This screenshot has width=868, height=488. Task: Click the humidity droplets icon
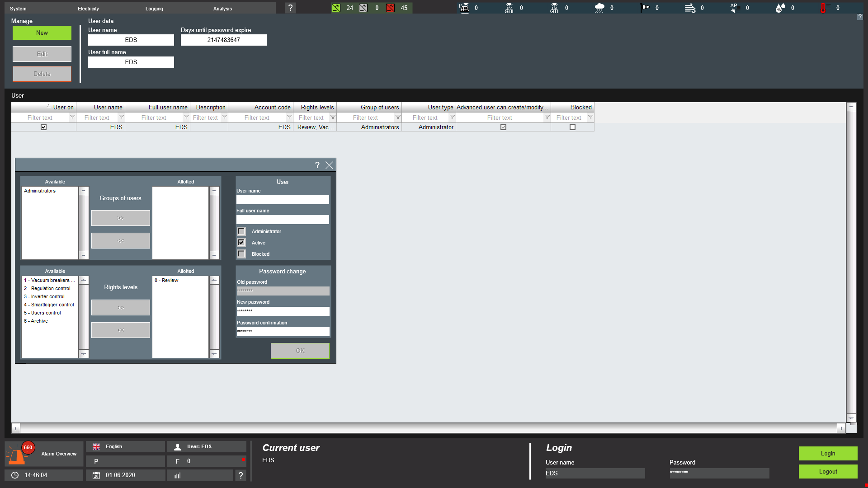point(780,8)
